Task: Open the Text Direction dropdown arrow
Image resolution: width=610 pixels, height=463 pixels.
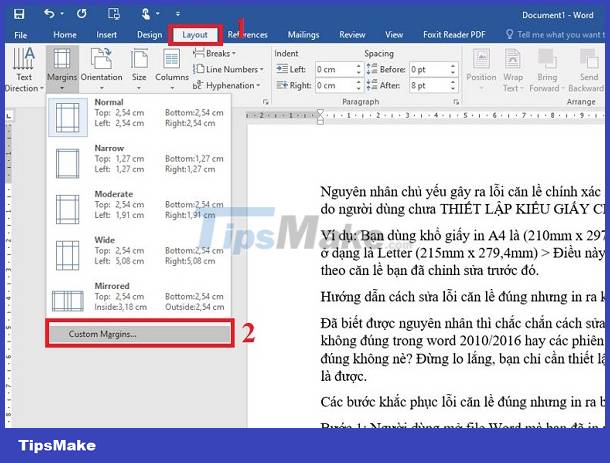Action: click(41, 88)
